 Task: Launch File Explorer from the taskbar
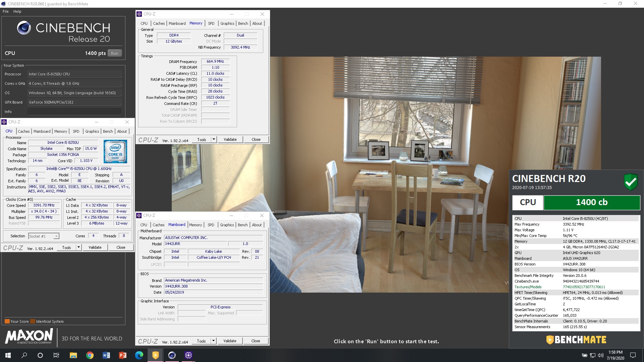73,355
